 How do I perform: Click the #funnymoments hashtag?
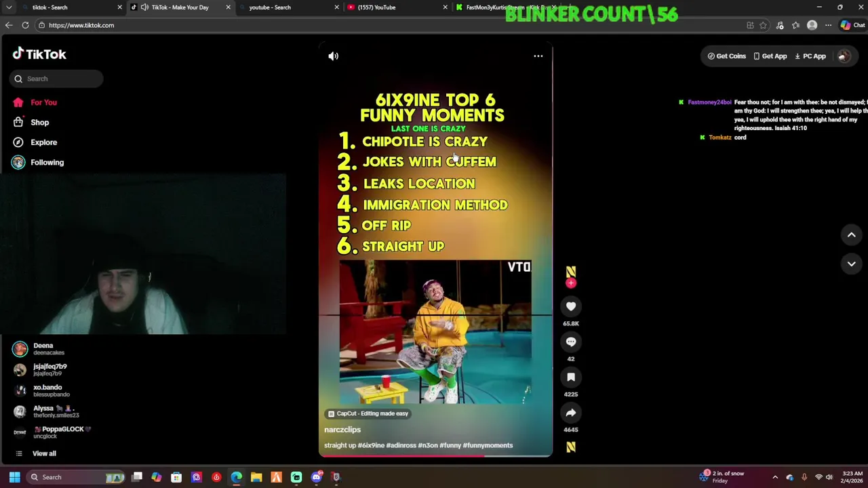tap(488, 445)
